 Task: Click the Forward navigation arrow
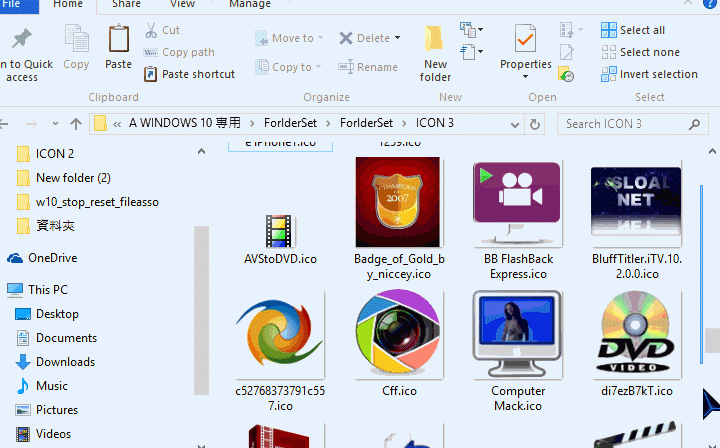(31, 124)
